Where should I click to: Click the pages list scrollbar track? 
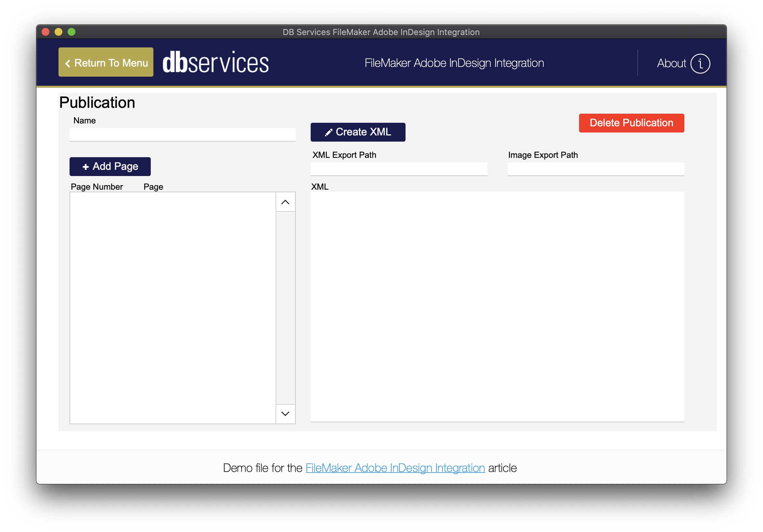tap(285, 308)
